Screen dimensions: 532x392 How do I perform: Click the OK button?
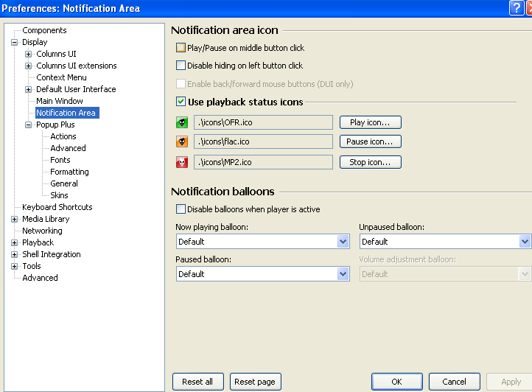[396, 382]
